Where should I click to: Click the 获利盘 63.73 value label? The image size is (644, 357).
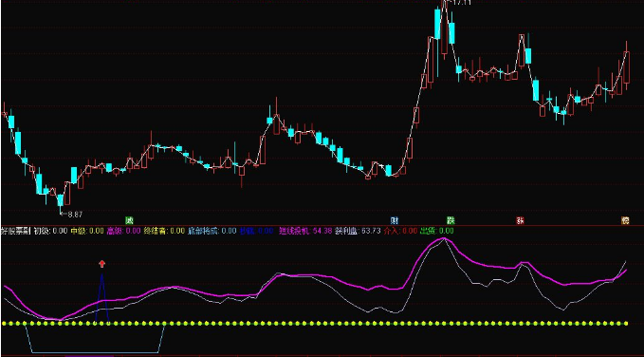(358, 231)
